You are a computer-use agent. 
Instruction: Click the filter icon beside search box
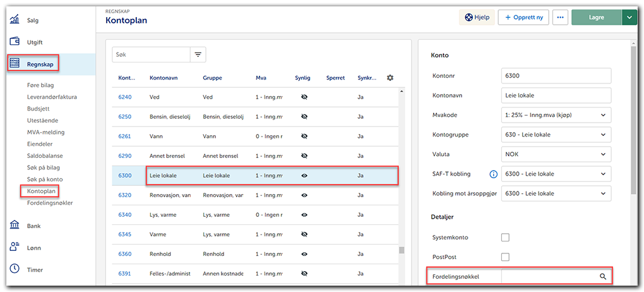pyautogui.click(x=198, y=55)
